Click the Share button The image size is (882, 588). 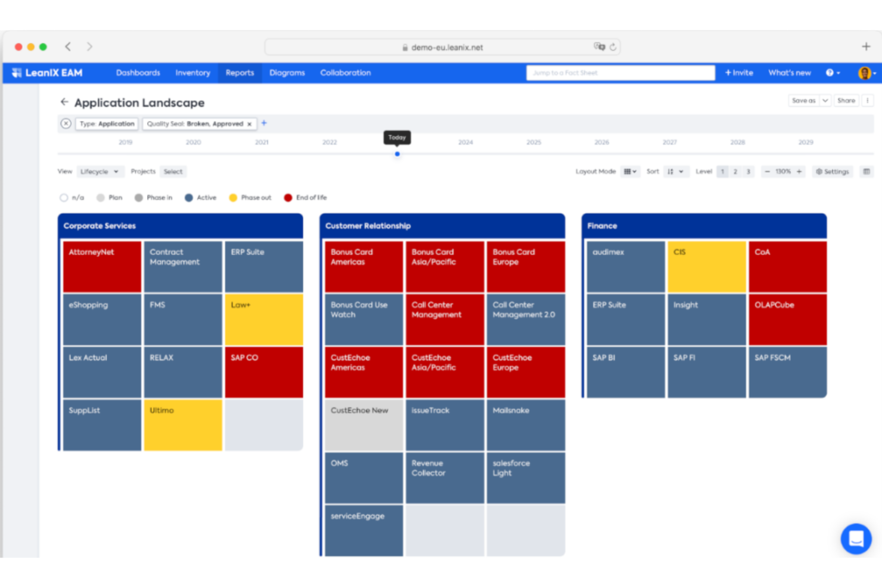point(846,100)
